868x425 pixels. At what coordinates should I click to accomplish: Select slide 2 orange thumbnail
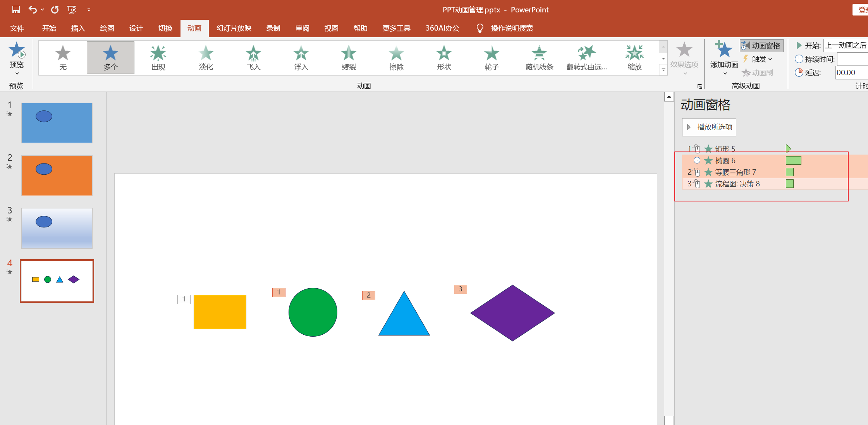tap(57, 176)
